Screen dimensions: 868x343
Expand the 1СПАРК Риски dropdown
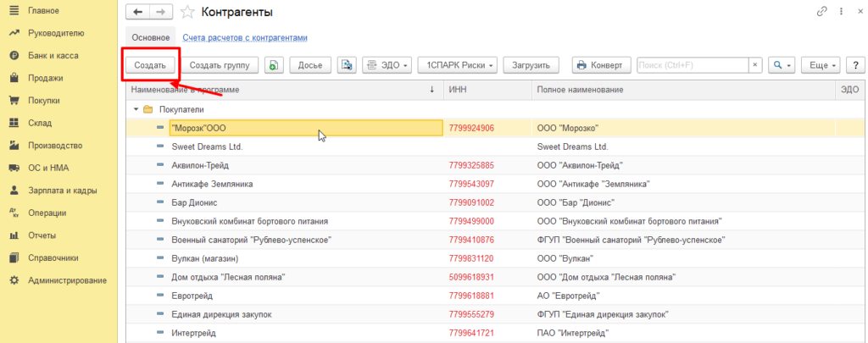coord(457,65)
